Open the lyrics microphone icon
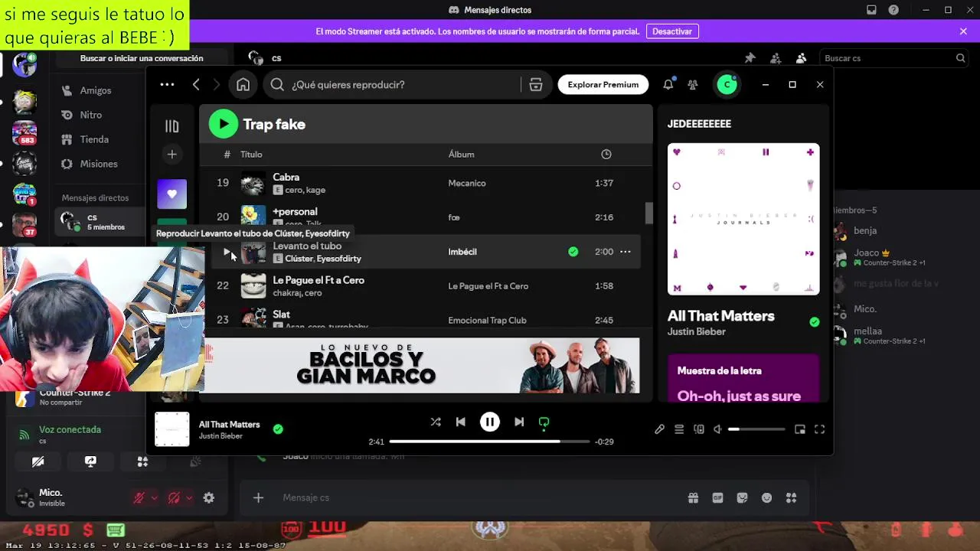 659,429
